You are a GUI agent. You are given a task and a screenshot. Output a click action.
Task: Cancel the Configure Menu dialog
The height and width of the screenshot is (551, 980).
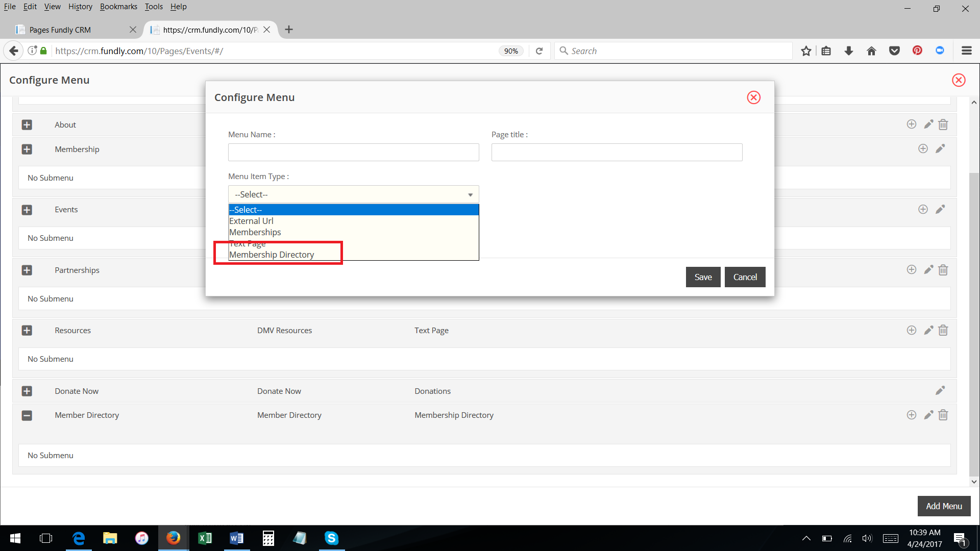(745, 277)
